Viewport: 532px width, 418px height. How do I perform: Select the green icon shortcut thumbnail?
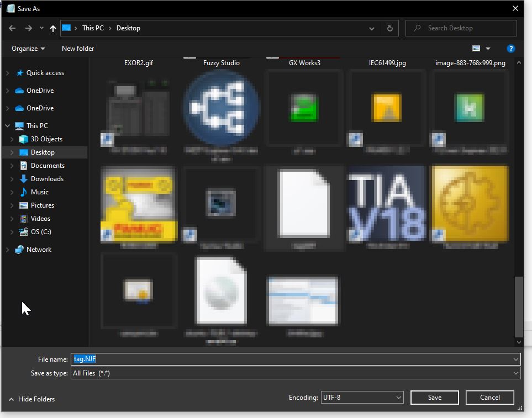pyautogui.click(x=304, y=108)
